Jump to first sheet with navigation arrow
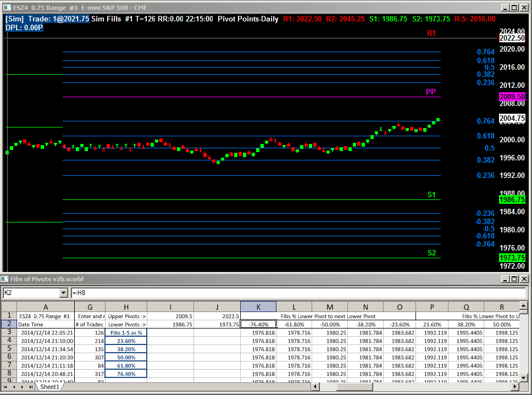This screenshot has width=532, height=395. tap(6, 387)
